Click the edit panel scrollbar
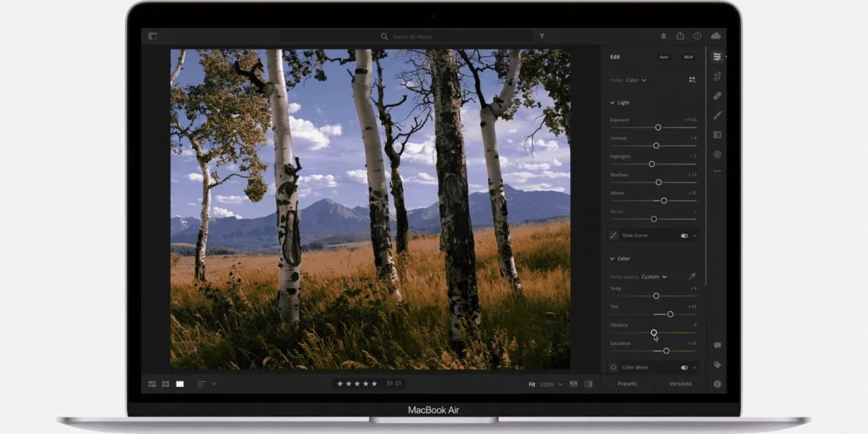 pos(706,166)
